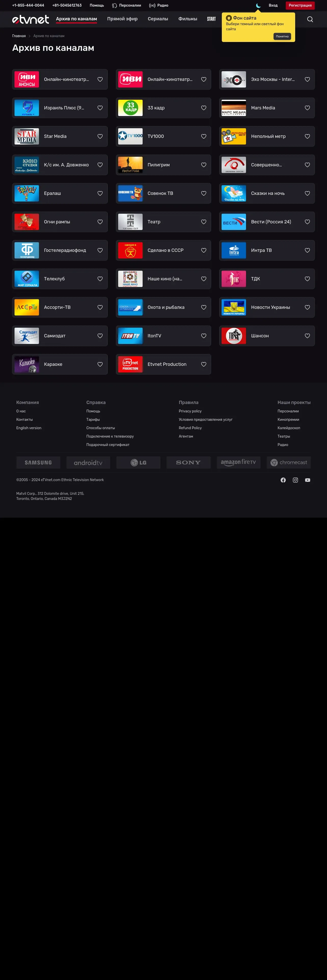Open К/с им. А. Довженко logo
Screen dimensions: 327x980
pyautogui.click(x=27, y=165)
